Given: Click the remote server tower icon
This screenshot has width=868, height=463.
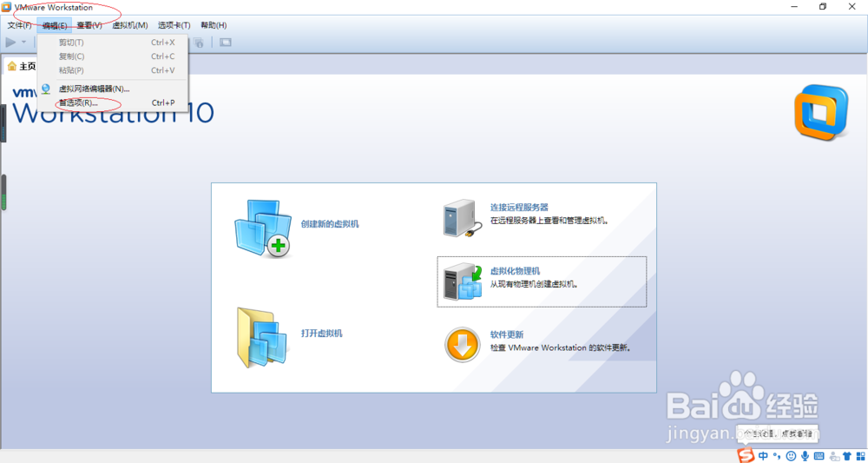Looking at the screenshot, I should tap(461, 218).
